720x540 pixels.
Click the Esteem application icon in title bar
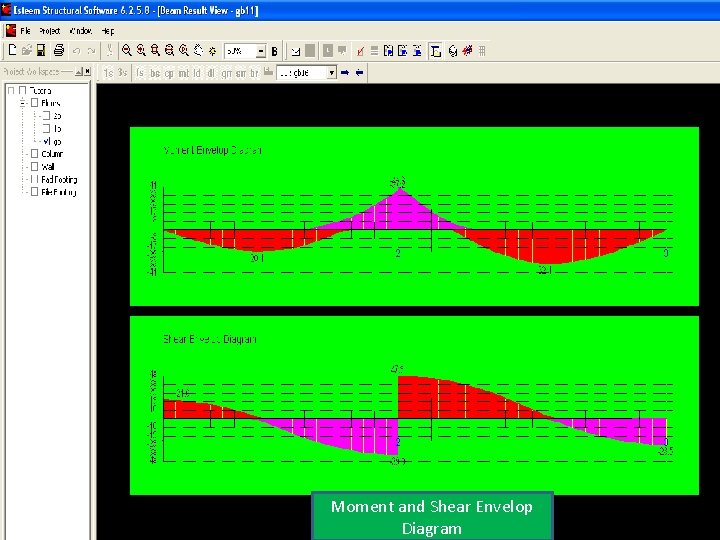[x=6, y=10]
